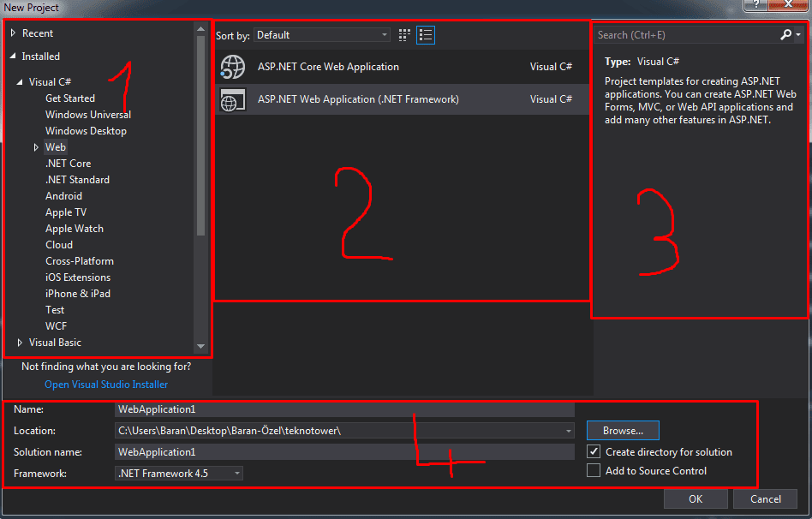The height and width of the screenshot is (519, 812).
Task: Switch to medium icons list view
Action: 426,35
